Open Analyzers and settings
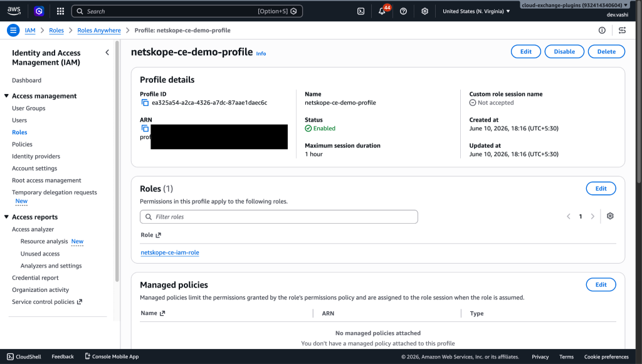The image size is (642, 364). pyautogui.click(x=51, y=266)
